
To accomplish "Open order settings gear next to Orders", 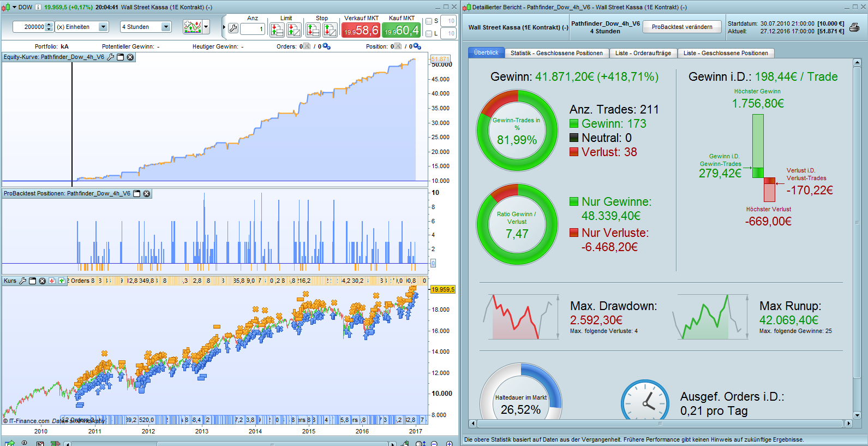I will pyautogui.click(x=327, y=46).
